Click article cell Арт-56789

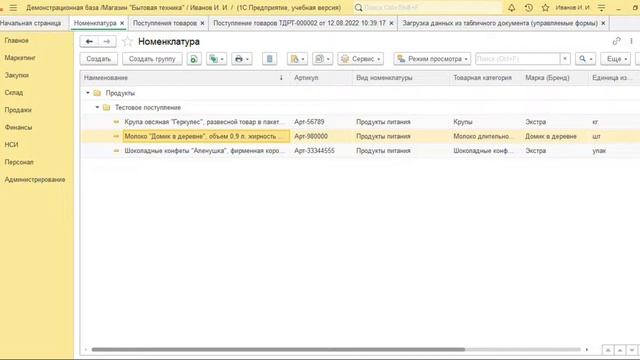click(x=309, y=122)
